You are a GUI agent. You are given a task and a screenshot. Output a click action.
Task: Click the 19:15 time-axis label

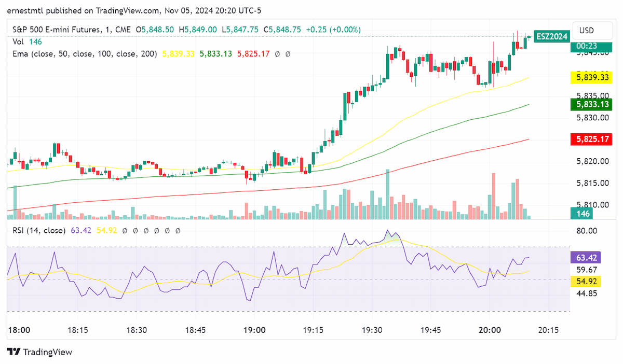click(313, 330)
